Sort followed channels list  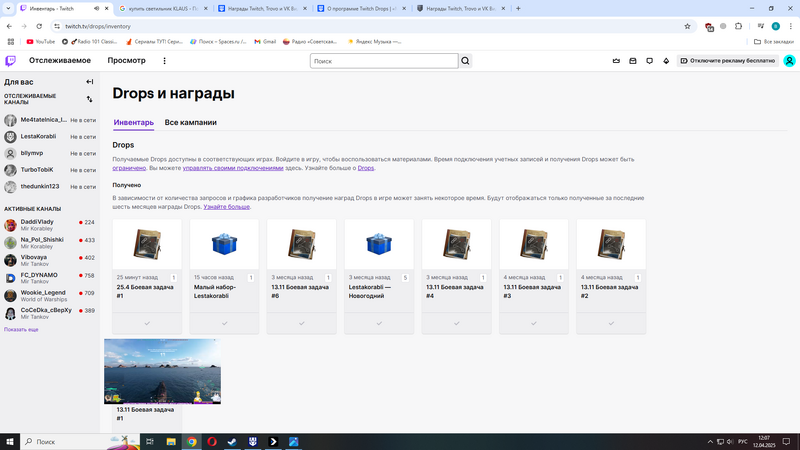90,99
